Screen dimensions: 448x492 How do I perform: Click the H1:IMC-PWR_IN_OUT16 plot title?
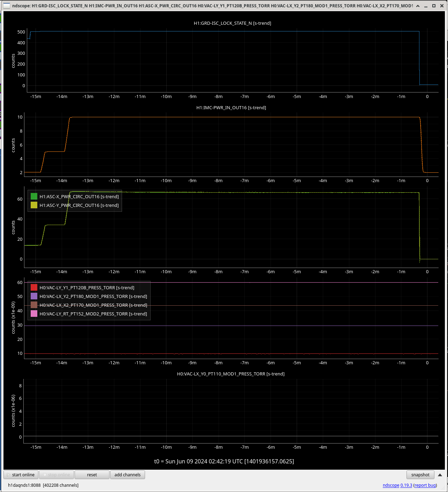click(231, 107)
